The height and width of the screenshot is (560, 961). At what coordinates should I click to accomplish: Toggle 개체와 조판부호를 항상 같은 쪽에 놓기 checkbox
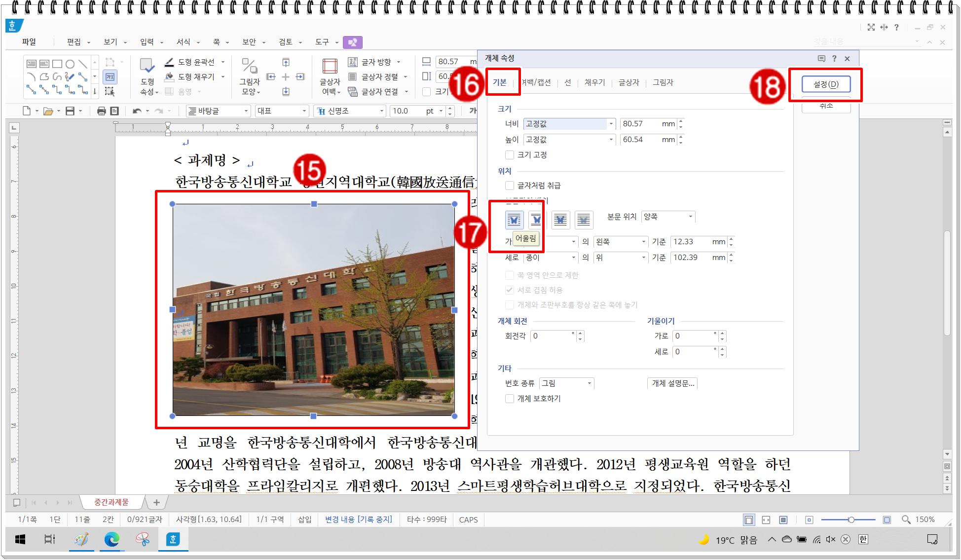point(510,305)
